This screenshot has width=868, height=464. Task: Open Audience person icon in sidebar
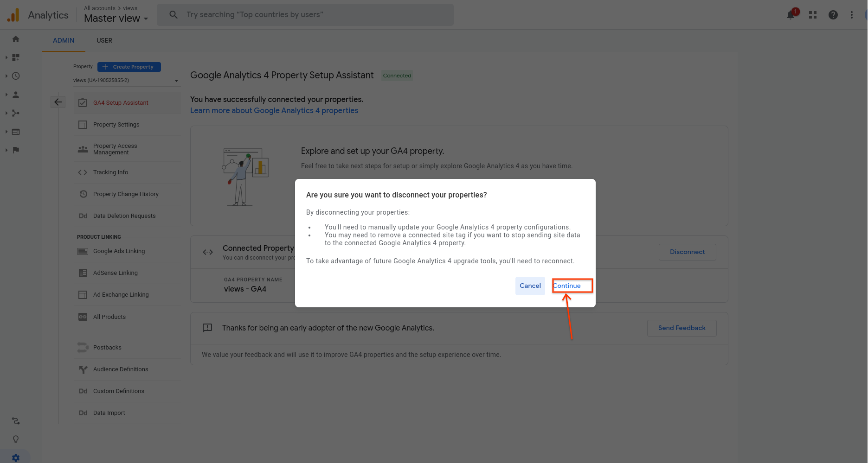click(x=16, y=95)
